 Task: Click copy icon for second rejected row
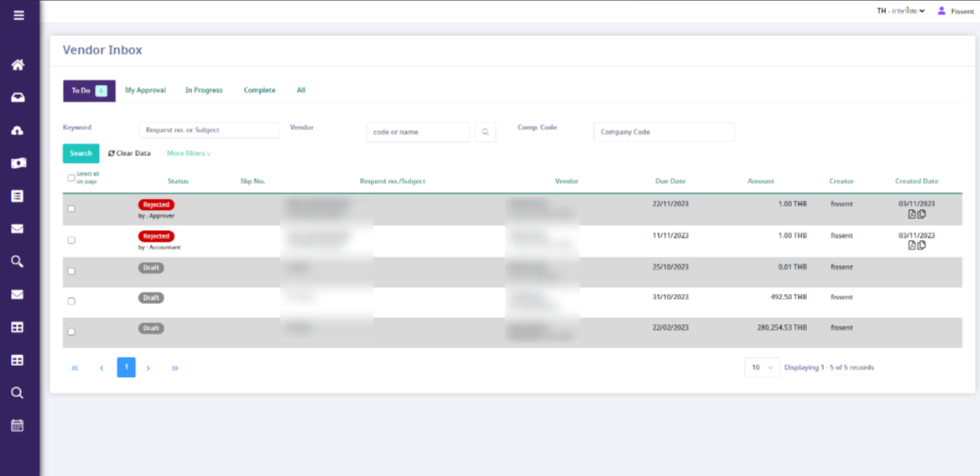[922, 245]
